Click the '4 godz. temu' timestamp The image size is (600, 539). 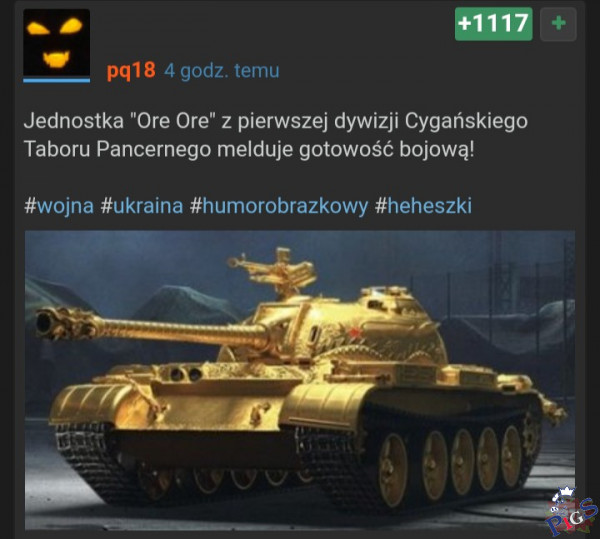pos(222,71)
